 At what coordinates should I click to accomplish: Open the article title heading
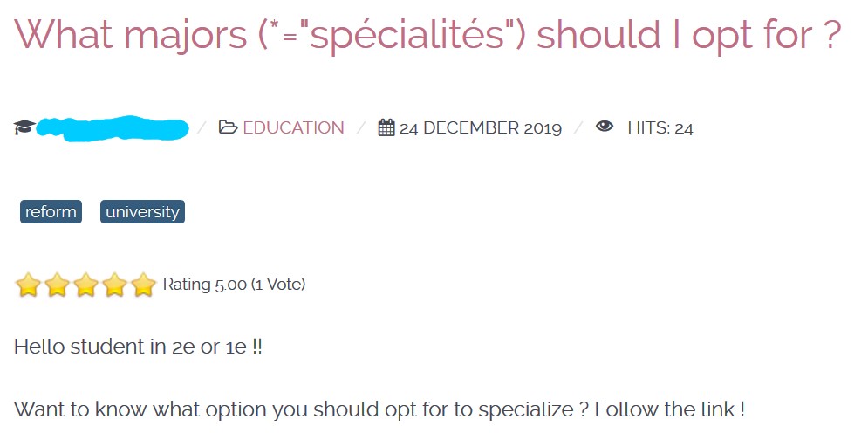pos(427,35)
